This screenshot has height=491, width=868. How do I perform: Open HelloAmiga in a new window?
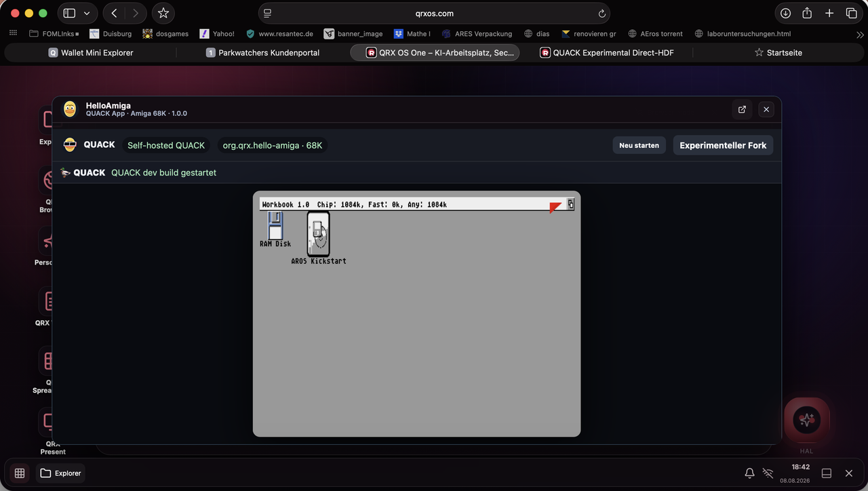[x=742, y=109]
